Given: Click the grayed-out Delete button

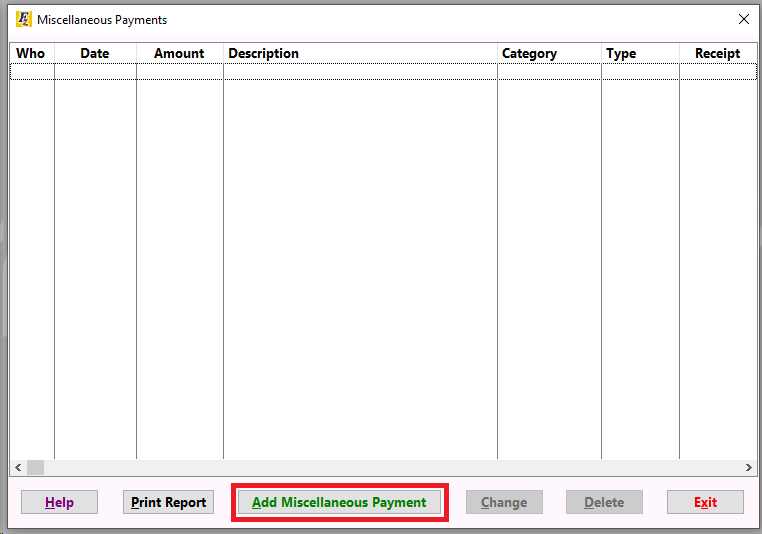Looking at the screenshot, I should [x=604, y=502].
